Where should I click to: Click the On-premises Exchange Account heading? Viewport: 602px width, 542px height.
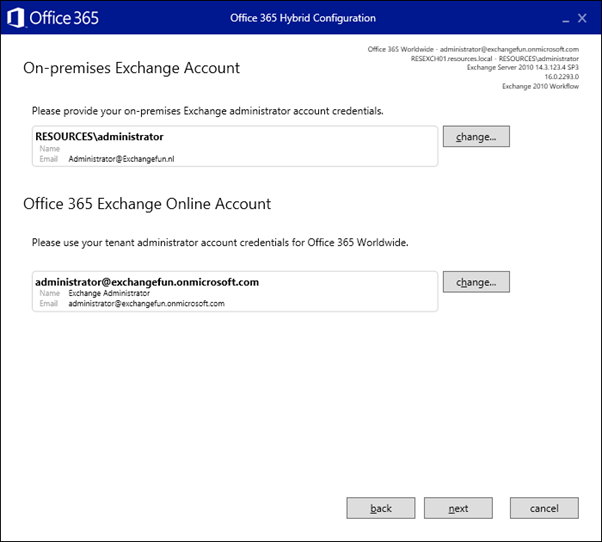coord(131,69)
